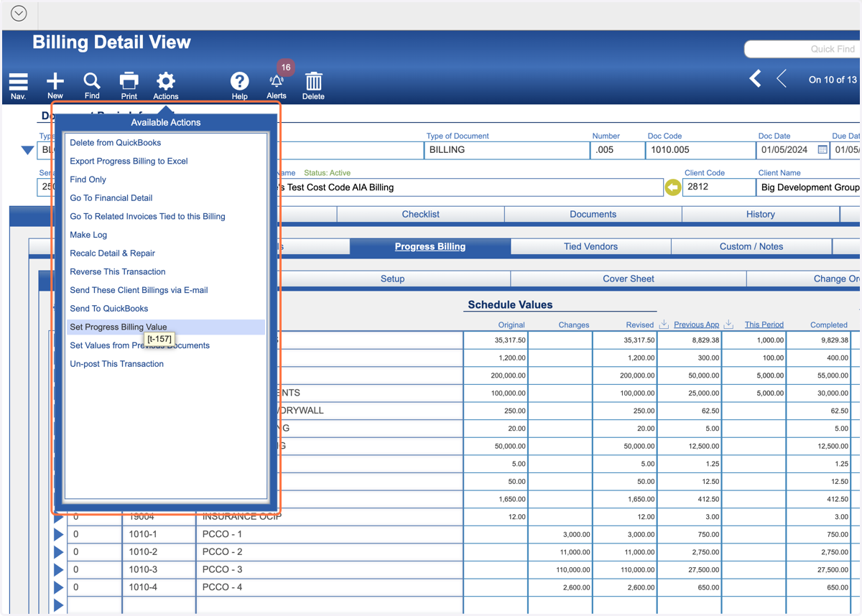Image resolution: width=862 pixels, height=616 pixels.
Task: Click Changes value 110,000.00 cell
Action: (x=561, y=570)
